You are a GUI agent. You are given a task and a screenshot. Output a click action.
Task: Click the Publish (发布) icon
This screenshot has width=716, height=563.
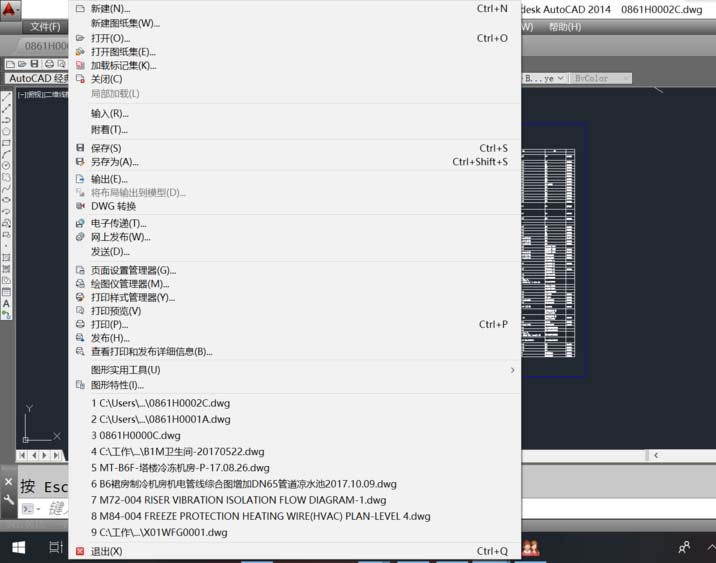[x=80, y=338]
